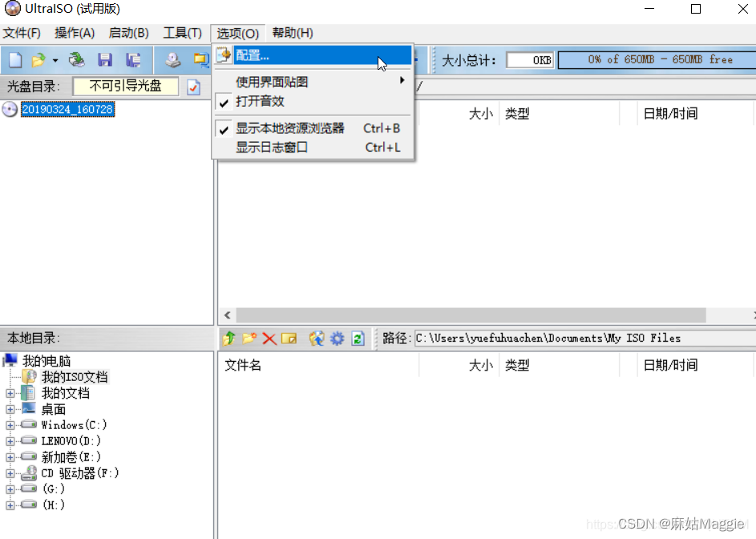Click the 650MB capacity progress bar

click(x=657, y=60)
